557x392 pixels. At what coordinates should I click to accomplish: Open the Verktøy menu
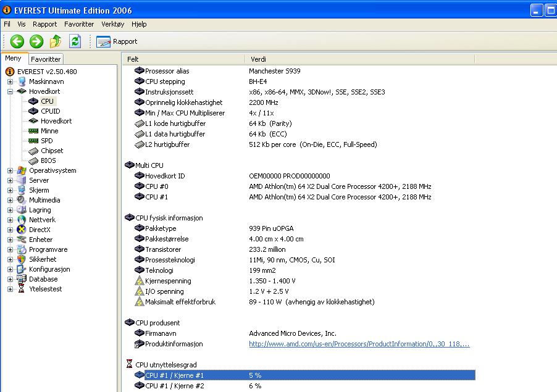point(112,24)
